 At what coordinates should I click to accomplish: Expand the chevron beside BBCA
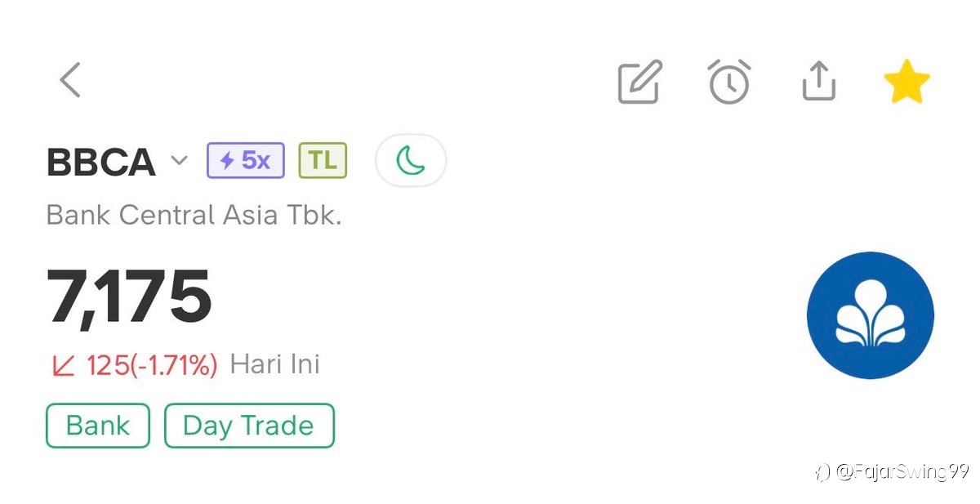coord(179,161)
